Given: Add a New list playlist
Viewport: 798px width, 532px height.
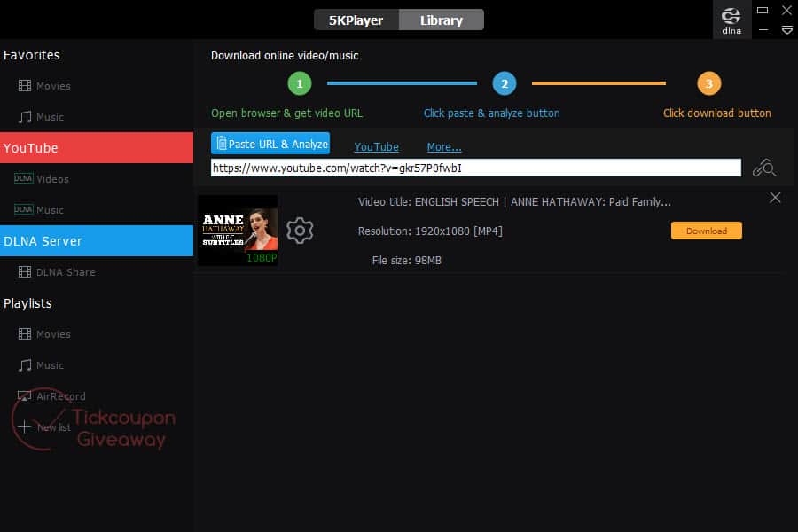Looking at the screenshot, I should coord(45,427).
